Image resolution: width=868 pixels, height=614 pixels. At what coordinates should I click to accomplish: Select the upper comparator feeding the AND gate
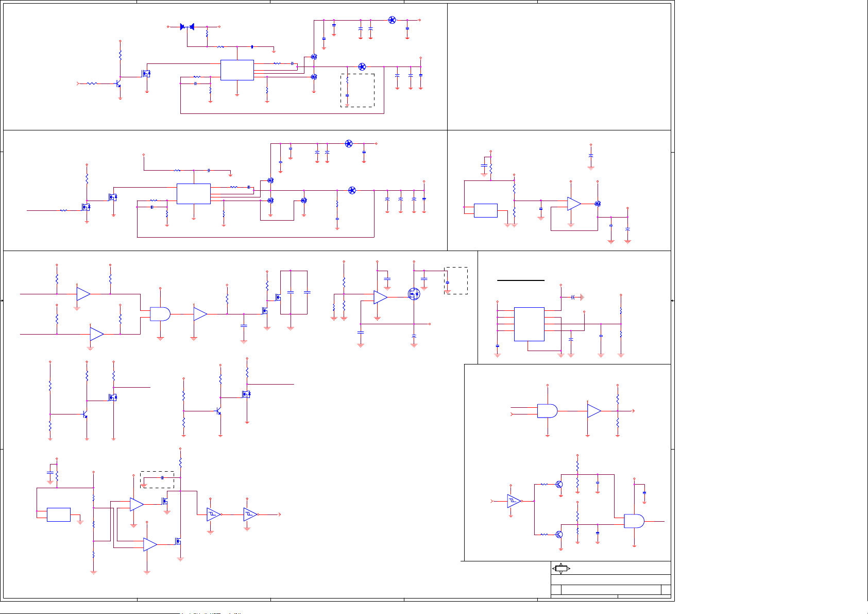(x=83, y=294)
